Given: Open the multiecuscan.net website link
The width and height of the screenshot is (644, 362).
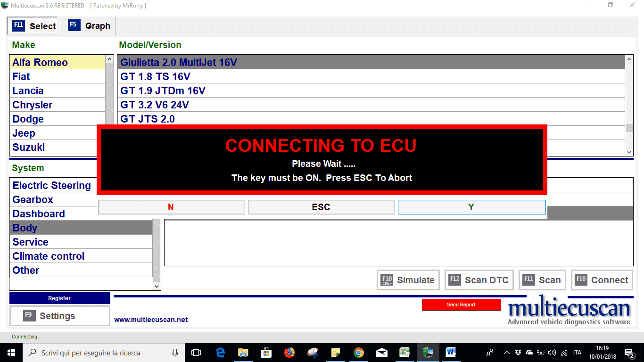Looking at the screenshot, I should (x=151, y=320).
